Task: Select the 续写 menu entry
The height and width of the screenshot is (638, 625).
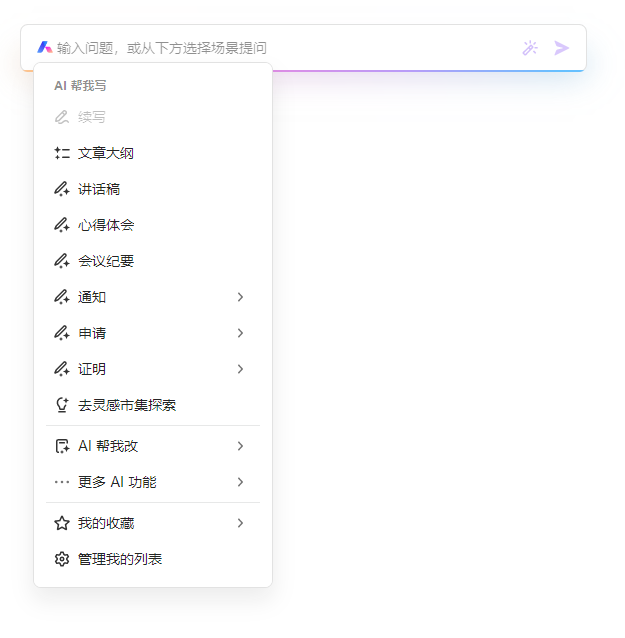Action: click(153, 117)
